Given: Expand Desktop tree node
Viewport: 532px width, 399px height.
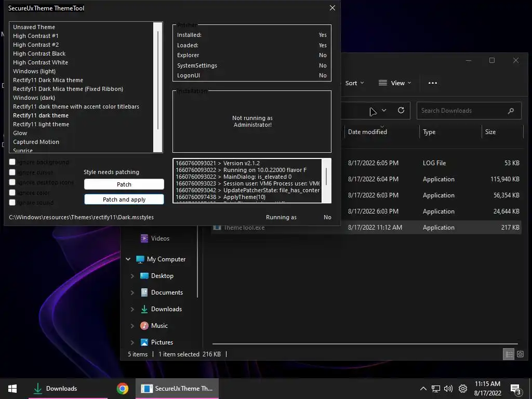Looking at the screenshot, I should coord(132,276).
